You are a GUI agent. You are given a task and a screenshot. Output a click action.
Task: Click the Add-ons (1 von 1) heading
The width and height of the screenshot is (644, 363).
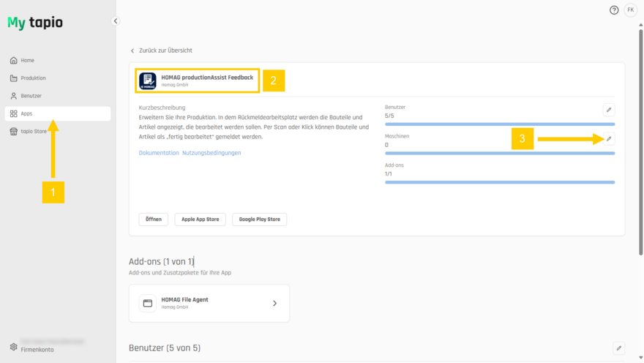pyautogui.click(x=162, y=261)
